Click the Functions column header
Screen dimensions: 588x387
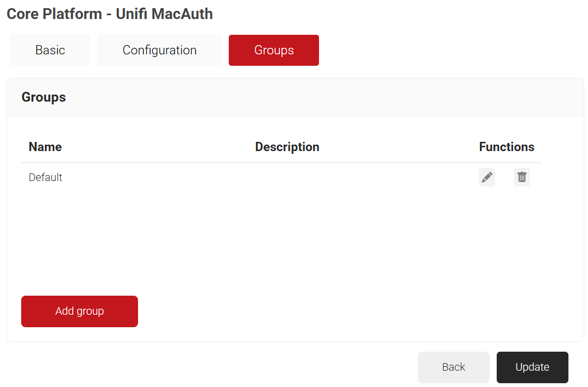pos(506,147)
